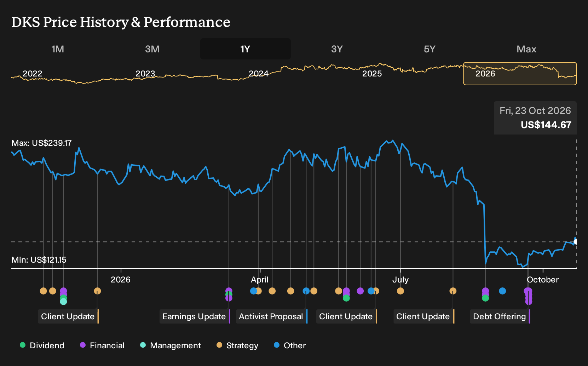Open the Earnings Update event label

[195, 316]
